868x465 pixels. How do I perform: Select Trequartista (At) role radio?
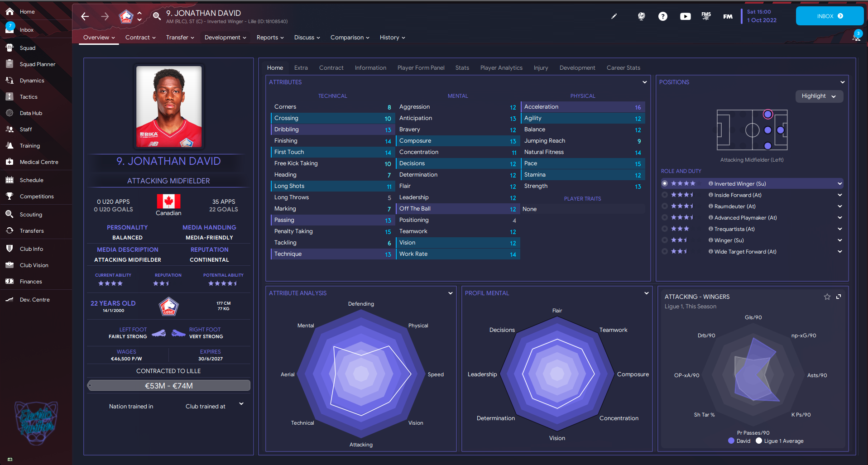(665, 229)
